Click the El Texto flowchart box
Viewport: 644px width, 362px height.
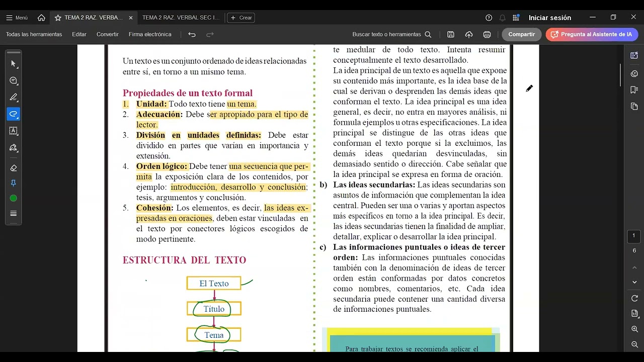(214, 284)
